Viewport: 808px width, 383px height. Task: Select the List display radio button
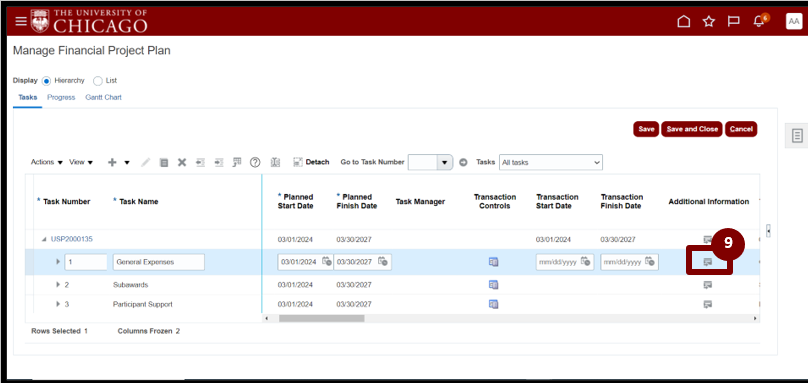coord(98,81)
